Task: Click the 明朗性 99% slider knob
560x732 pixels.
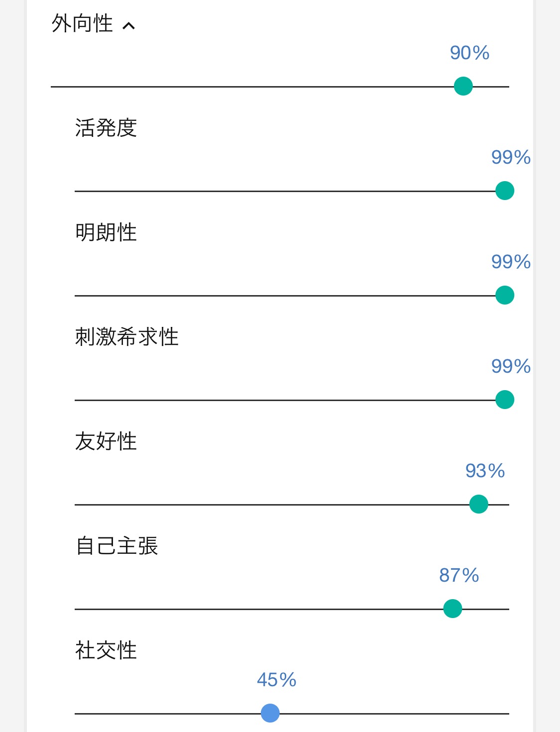Action: tap(505, 295)
